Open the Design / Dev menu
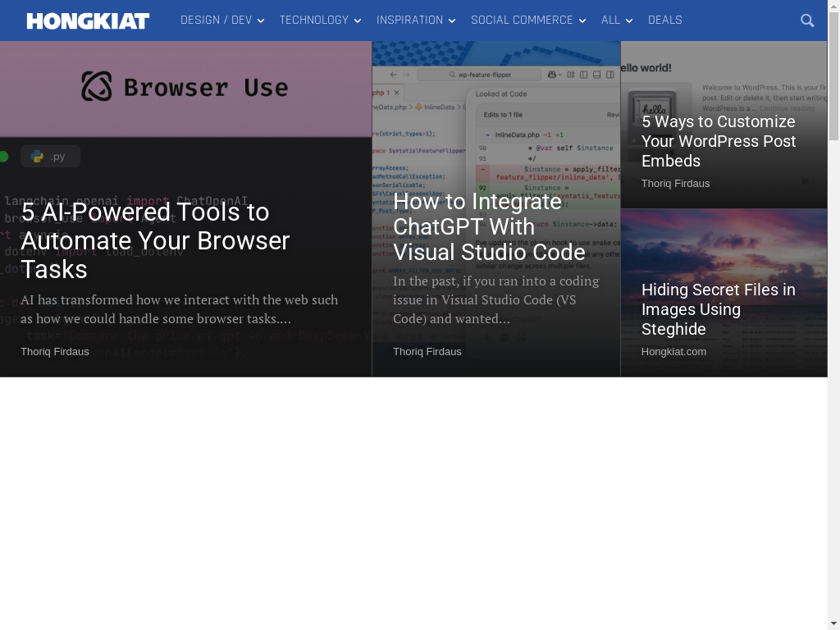This screenshot has height=630, width=840. coord(216,20)
